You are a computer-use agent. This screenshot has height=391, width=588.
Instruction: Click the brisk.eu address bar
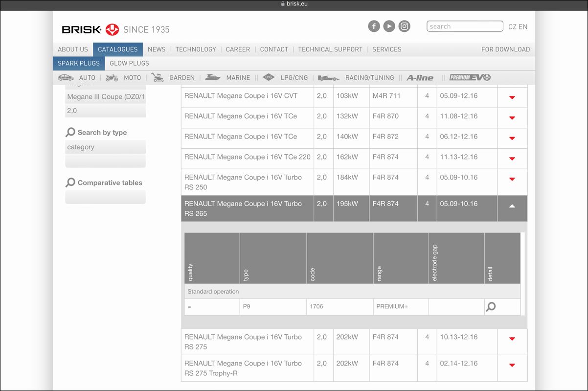[294, 4]
